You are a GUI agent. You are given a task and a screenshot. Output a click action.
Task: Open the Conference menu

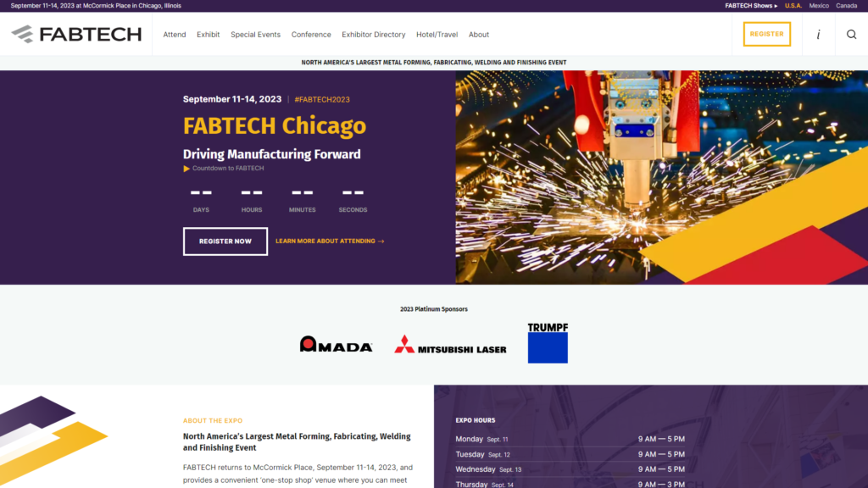311,34
